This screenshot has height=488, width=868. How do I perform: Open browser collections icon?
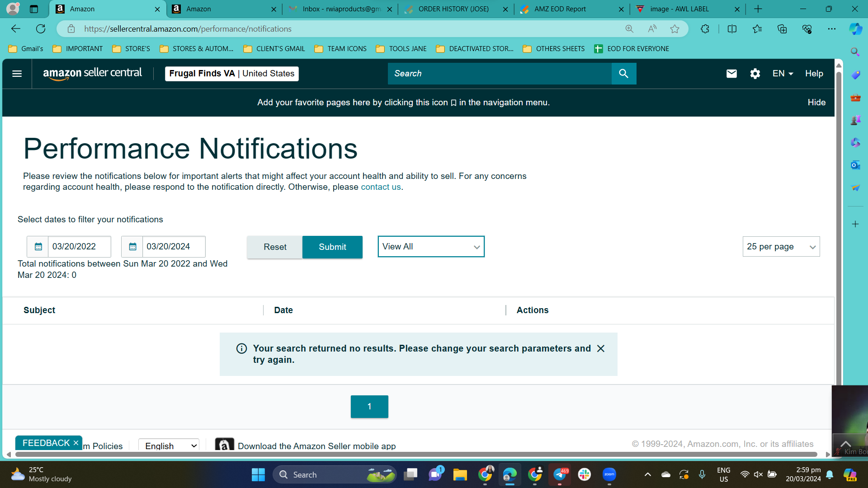tap(782, 29)
